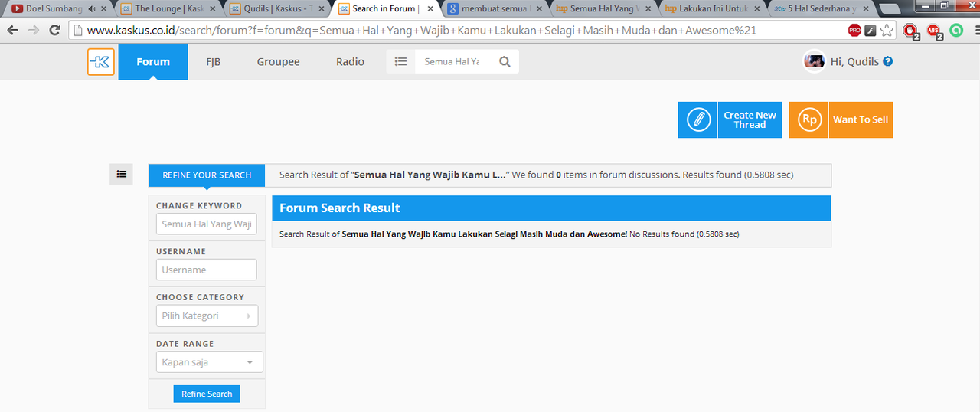The width and height of the screenshot is (980, 412).
Task: Click the USERNAME label
Action: [x=181, y=251]
